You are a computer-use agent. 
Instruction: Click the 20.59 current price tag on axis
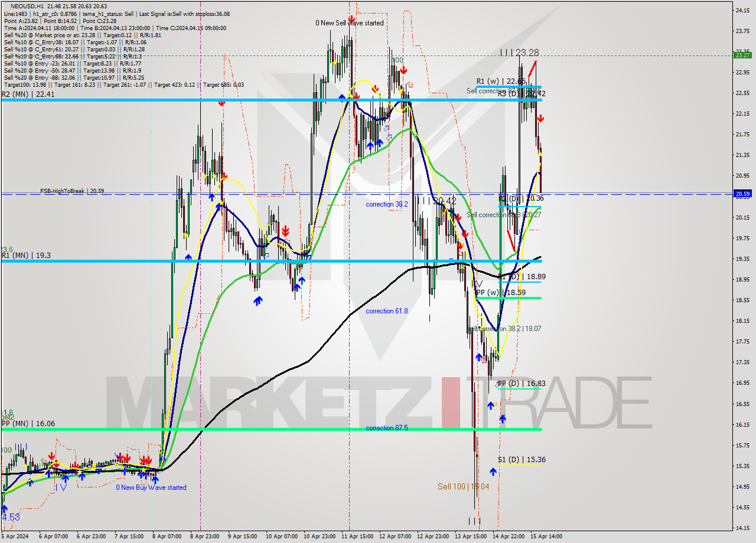(x=742, y=194)
